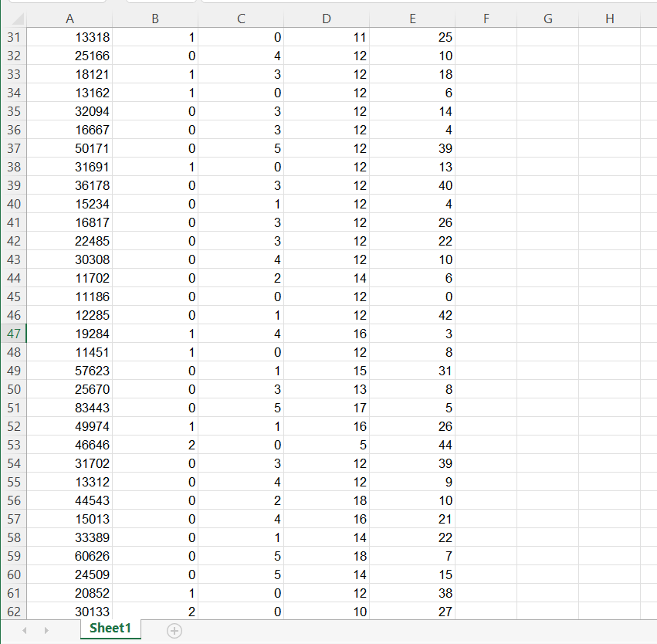The width and height of the screenshot is (657, 644).
Task: Click cell containing 25166
Action: point(69,56)
